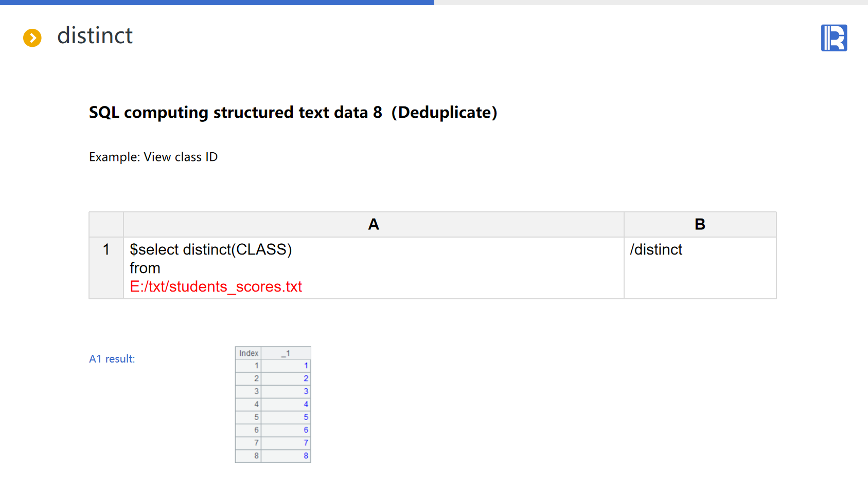The image size is (868, 488).
Task: Click the red students_scores.txt file path
Action: click(x=216, y=286)
